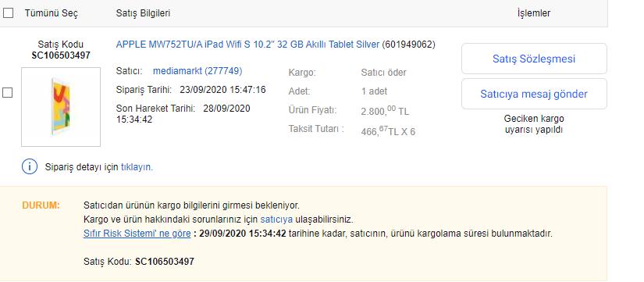The image size is (644, 282).
Task: Click the info circle icon beside Sipariş detayı
Action: coord(30,167)
